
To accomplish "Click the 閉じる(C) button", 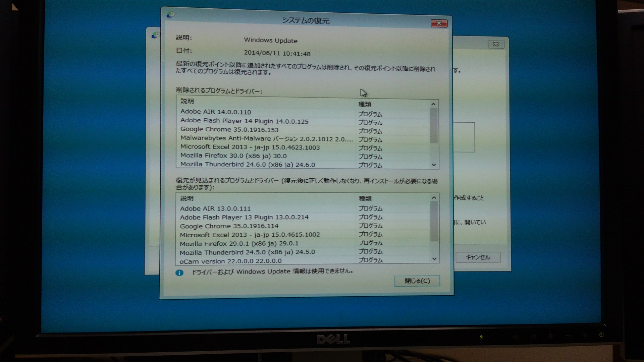I will coord(417,281).
